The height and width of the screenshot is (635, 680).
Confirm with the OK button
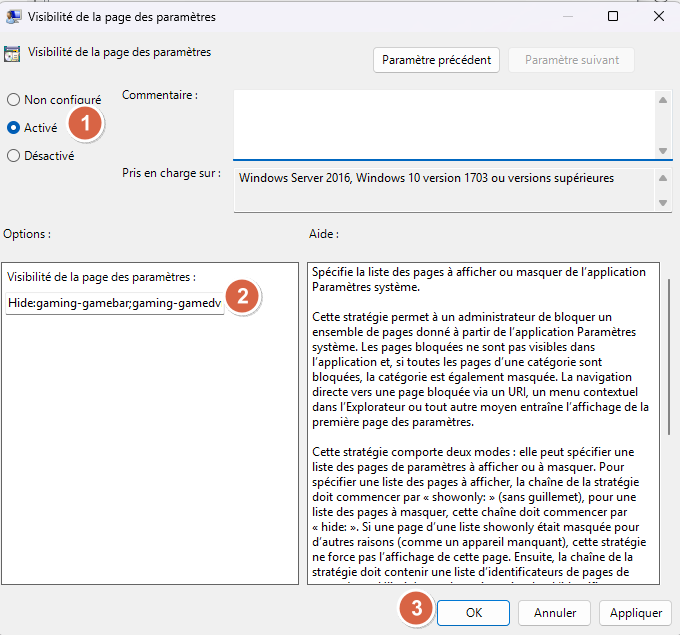(x=473, y=612)
